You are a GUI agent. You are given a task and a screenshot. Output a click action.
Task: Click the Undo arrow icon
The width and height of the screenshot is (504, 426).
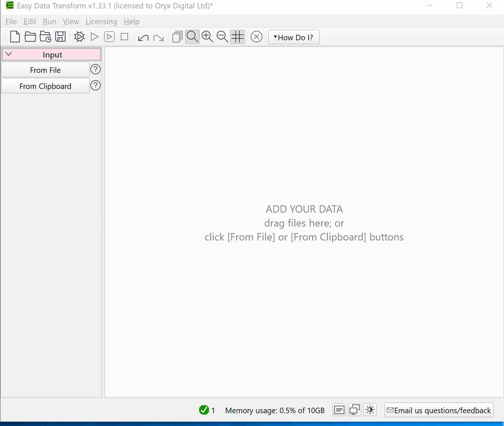click(x=143, y=37)
